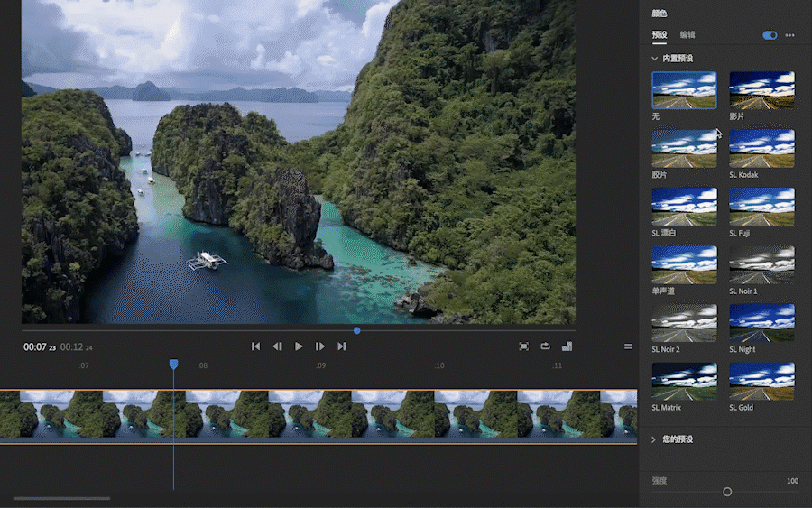Apply the SL Kodak preset
Image resolution: width=812 pixels, height=508 pixels.
click(761, 148)
